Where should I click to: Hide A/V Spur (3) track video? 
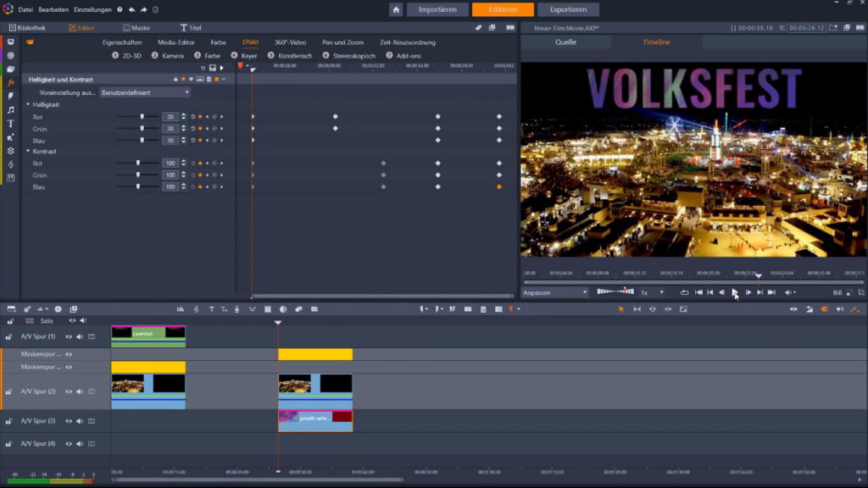pyautogui.click(x=69, y=421)
